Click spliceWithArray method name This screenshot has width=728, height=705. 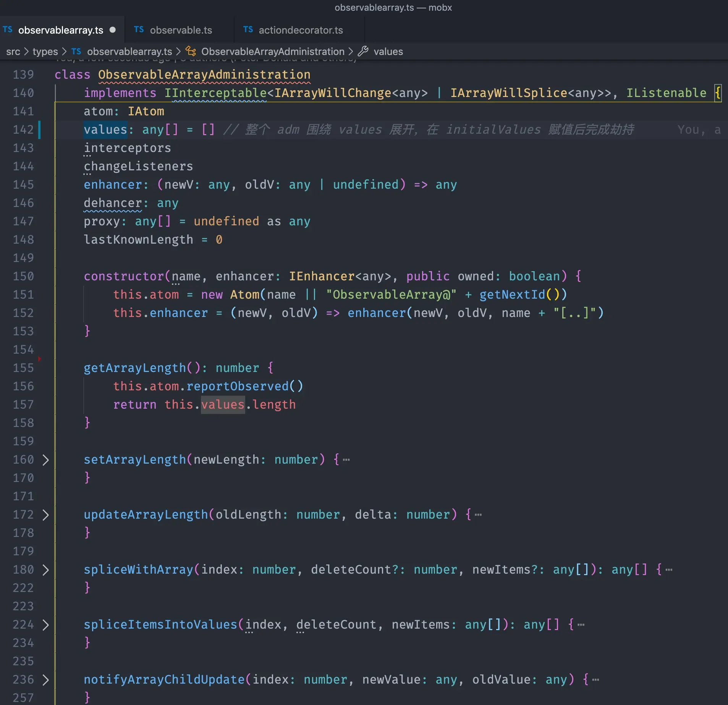(x=138, y=570)
